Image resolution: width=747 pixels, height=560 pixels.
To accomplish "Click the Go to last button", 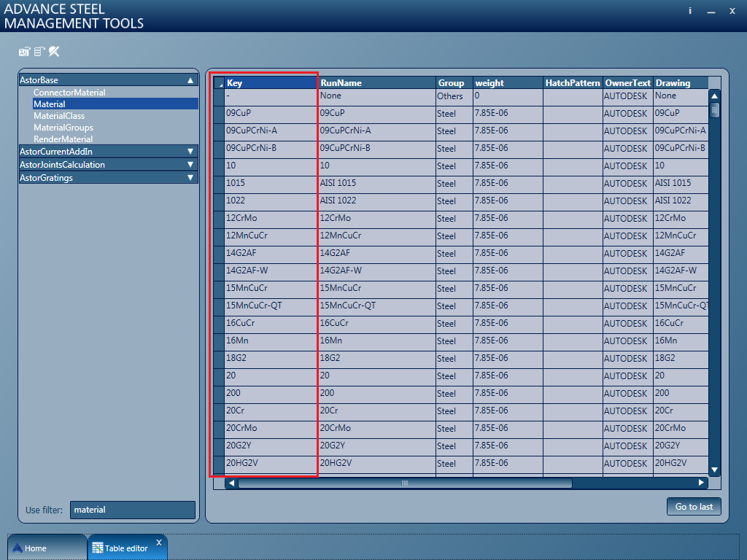I will tap(694, 507).
